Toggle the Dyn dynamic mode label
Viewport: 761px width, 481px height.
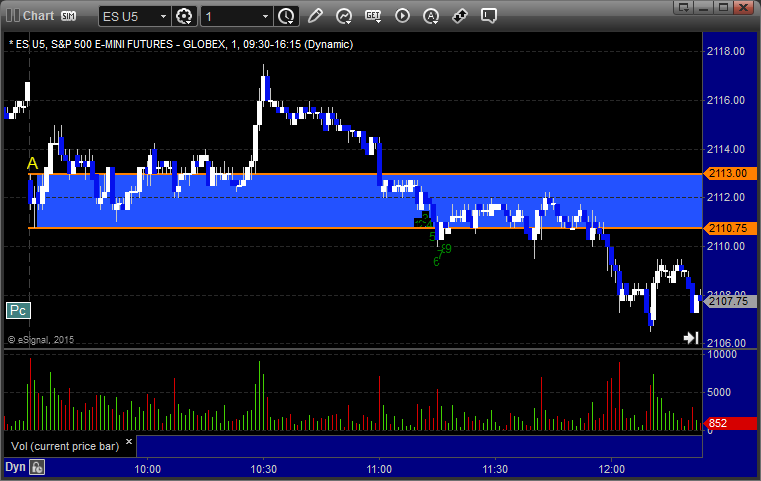point(15,467)
